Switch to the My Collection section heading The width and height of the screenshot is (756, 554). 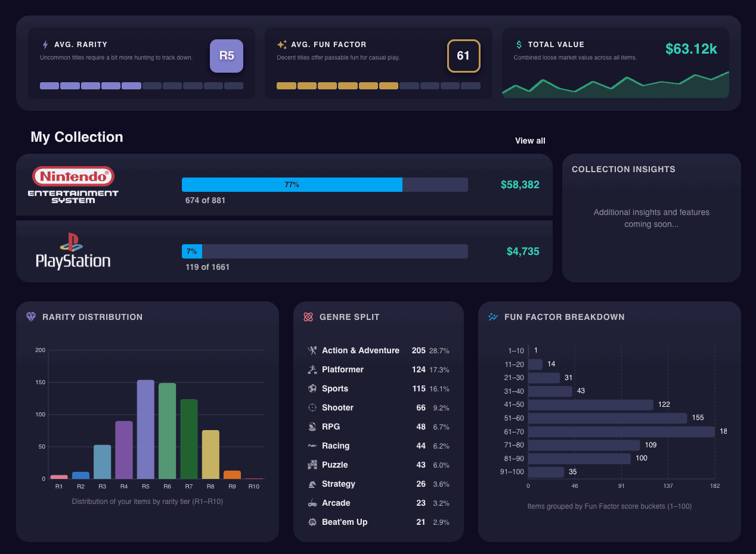pos(76,137)
